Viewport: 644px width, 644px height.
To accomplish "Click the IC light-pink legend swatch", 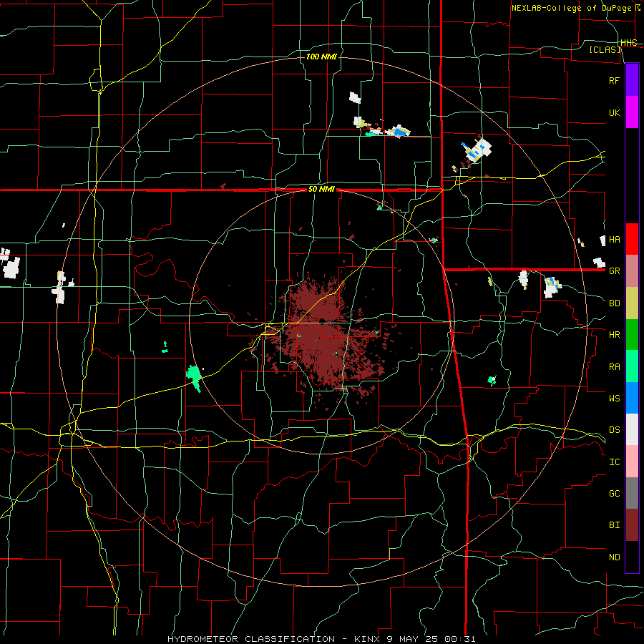I will click(x=632, y=462).
